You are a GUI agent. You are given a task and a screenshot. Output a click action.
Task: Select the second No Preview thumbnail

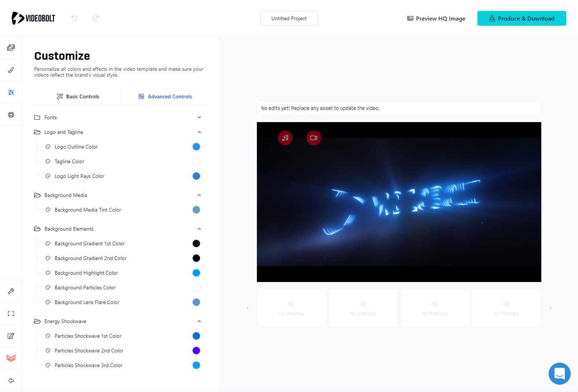pyautogui.click(x=363, y=308)
